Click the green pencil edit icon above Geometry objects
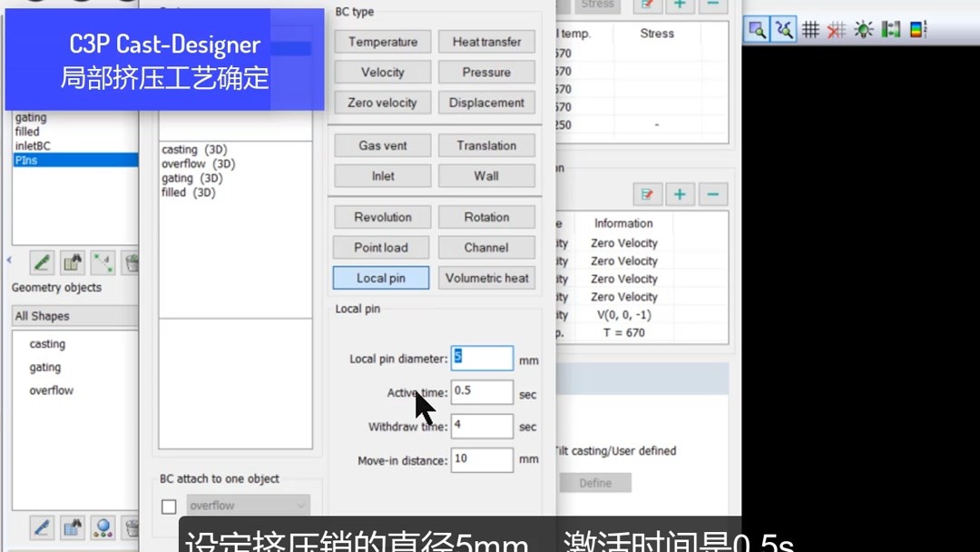This screenshot has width=980, height=552. 43,261
